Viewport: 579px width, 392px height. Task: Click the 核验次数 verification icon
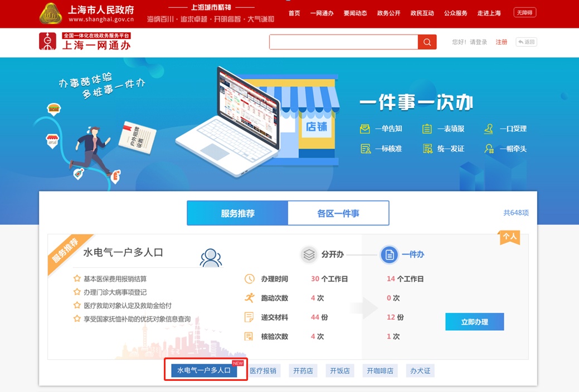pyautogui.click(x=249, y=336)
